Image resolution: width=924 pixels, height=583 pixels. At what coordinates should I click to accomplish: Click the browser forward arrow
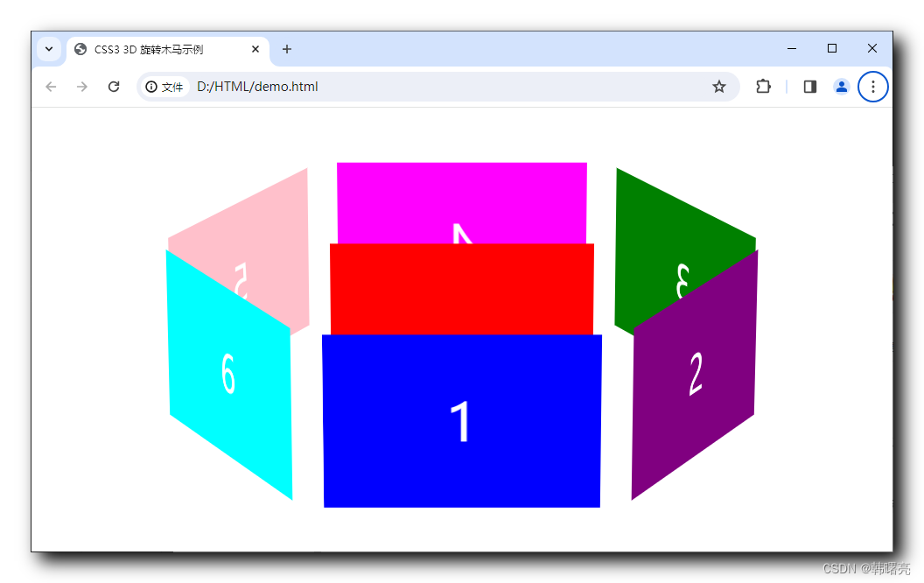click(82, 87)
